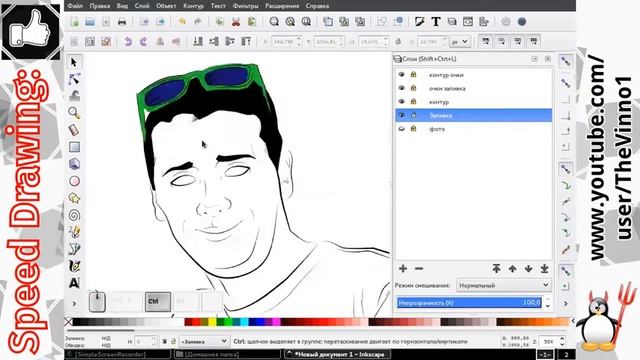Viewport: 640px width, 360px height.
Task: Click the Print icon in toolbar
Action: pyautogui.click(x=122, y=22)
